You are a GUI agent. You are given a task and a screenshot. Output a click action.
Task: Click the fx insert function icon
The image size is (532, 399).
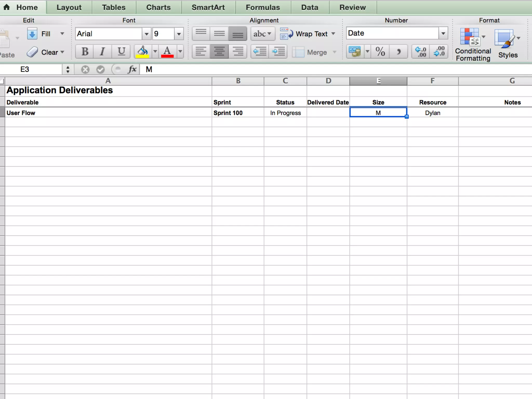(132, 69)
